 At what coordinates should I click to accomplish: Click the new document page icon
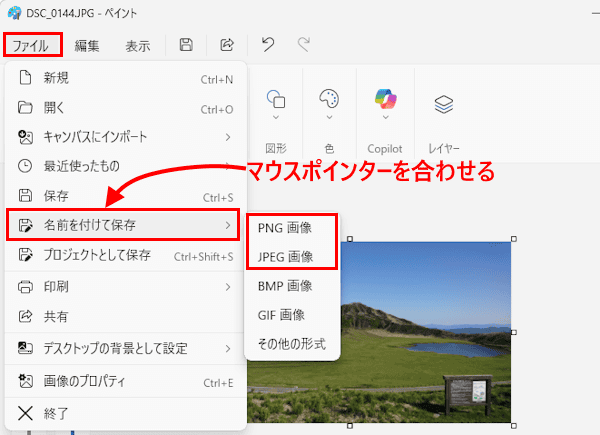[25, 77]
